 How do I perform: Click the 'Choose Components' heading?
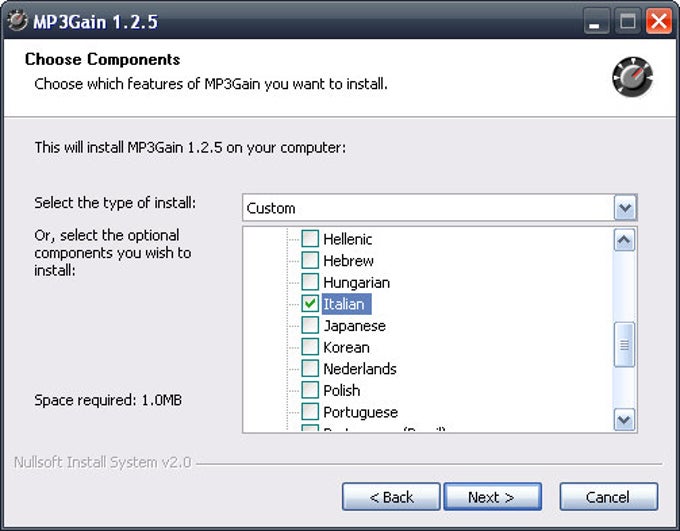103,59
